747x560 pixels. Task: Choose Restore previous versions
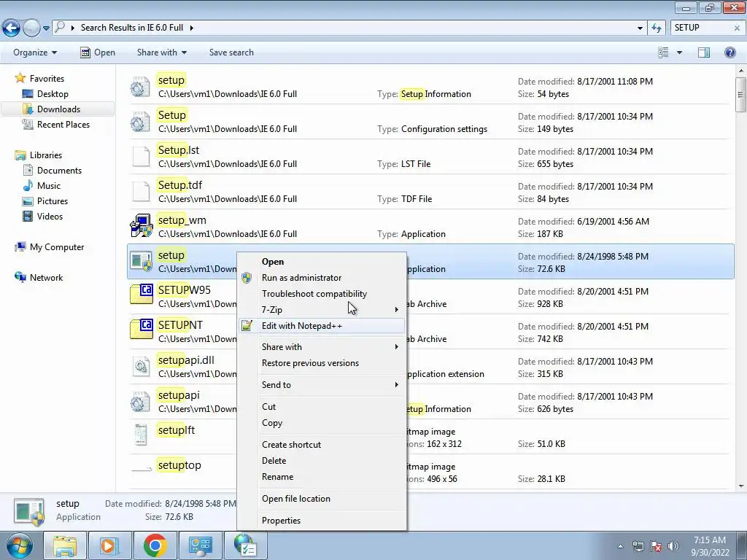tap(322, 363)
